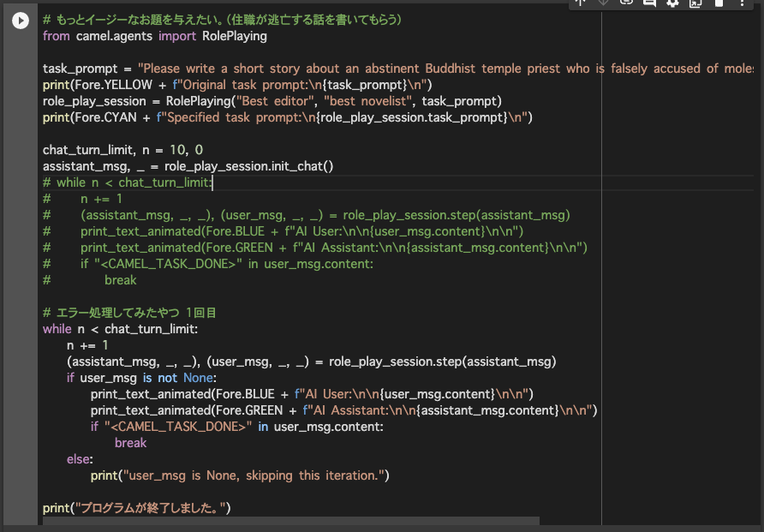Place cursor on the task_prompt assignment line
This screenshot has width=764, height=532.
(x=398, y=69)
